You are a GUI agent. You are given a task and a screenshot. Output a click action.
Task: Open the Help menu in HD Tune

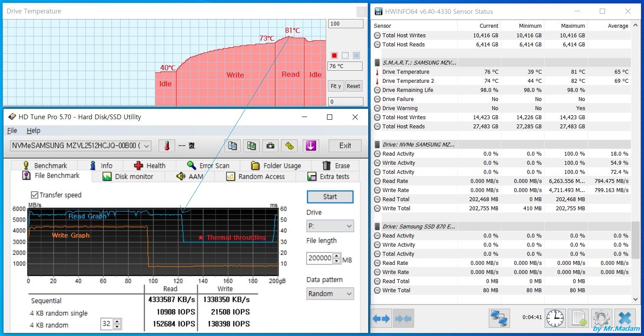coord(33,130)
